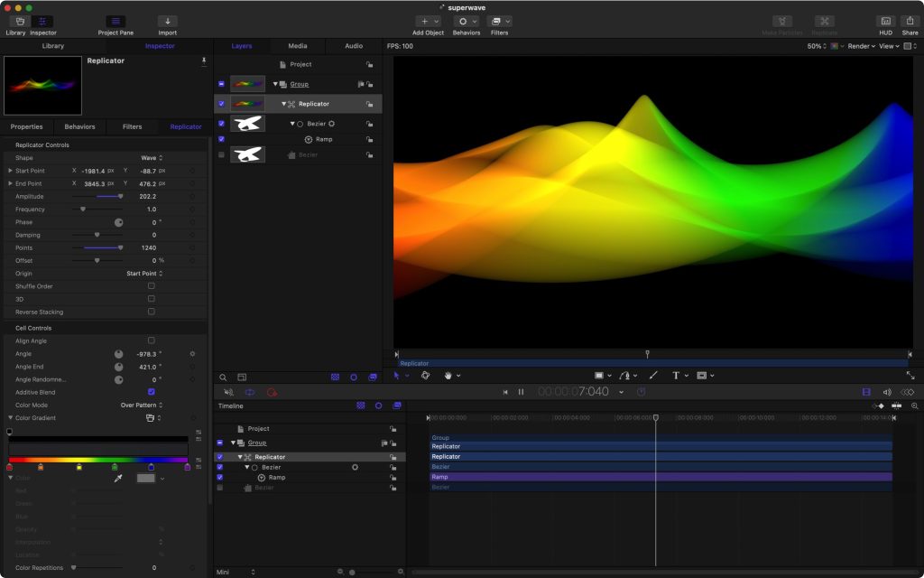Open the Media tab in Project pane

pyautogui.click(x=298, y=46)
